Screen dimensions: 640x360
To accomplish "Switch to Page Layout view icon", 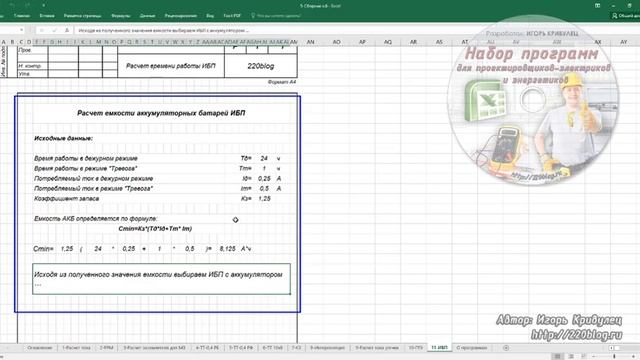I will [571, 356].
